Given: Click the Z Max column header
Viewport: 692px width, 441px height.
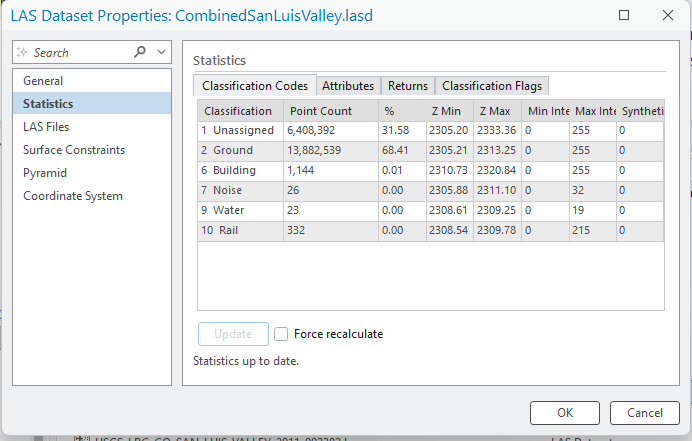Looking at the screenshot, I should click(496, 111).
